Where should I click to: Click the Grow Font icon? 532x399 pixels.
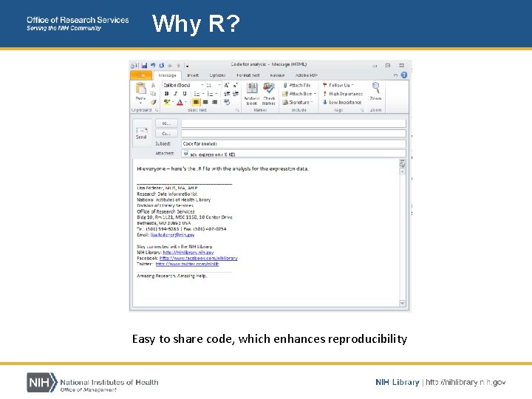click(227, 85)
